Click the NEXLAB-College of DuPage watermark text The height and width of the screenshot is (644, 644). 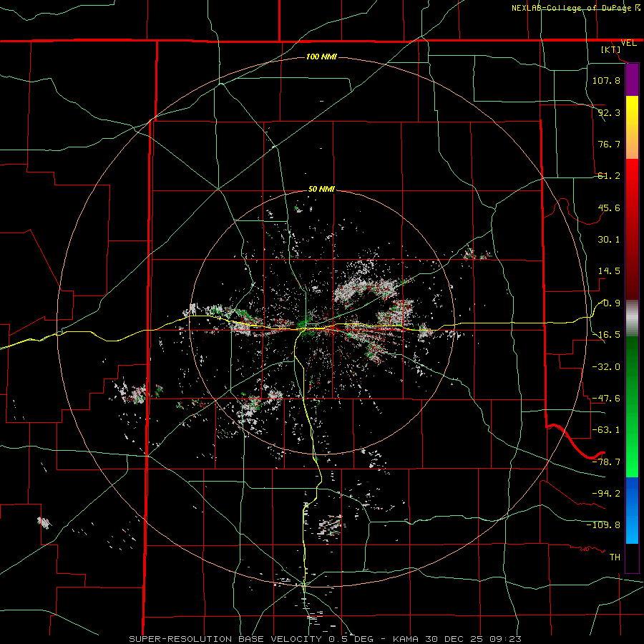pyautogui.click(x=575, y=8)
